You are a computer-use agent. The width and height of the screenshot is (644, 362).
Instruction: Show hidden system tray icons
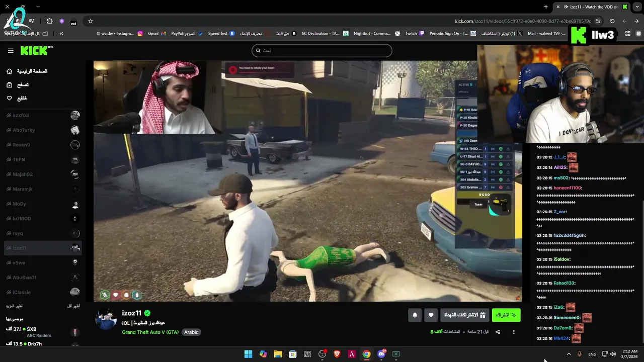(569, 354)
